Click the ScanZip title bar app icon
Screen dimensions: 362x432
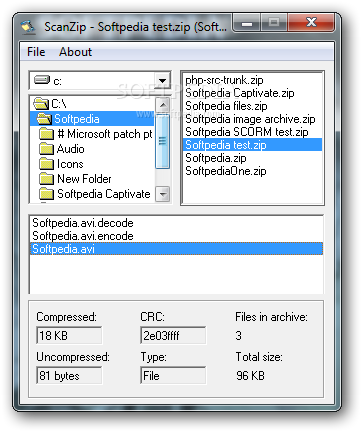(28, 27)
